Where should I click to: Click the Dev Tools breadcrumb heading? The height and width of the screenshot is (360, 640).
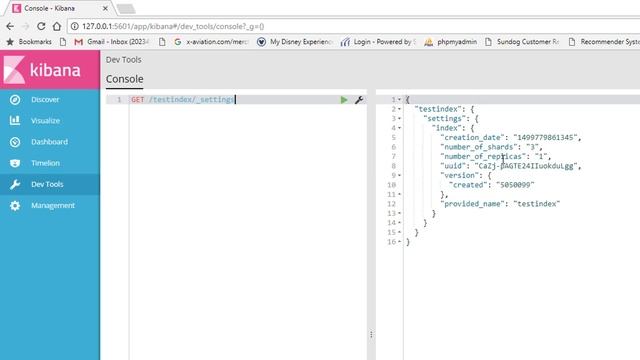(124, 60)
